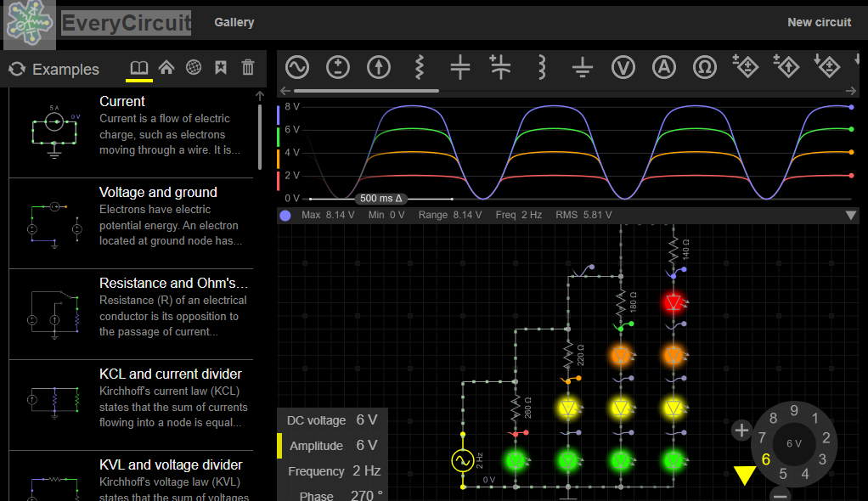This screenshot has height=501, width=868.
Task: Open the Gallery menu
Action: click(234, 22)
